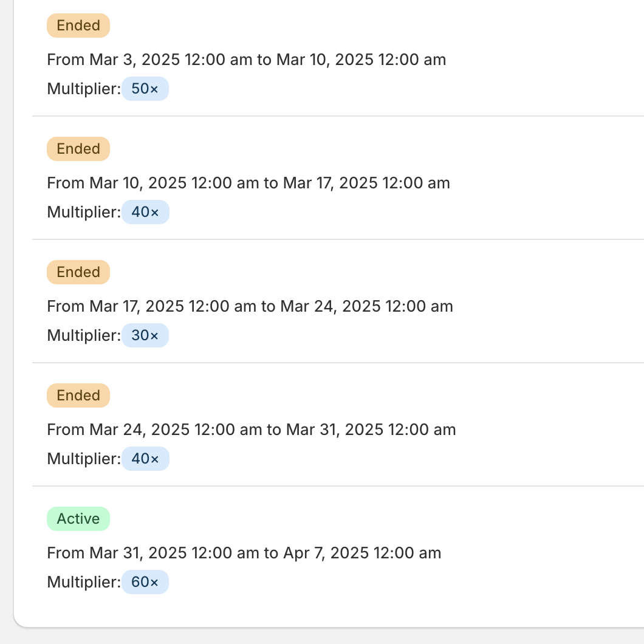Screen dimensions: 644x644
Task: Click the Multiplier label beside 30×
Action: pos(84,336)
